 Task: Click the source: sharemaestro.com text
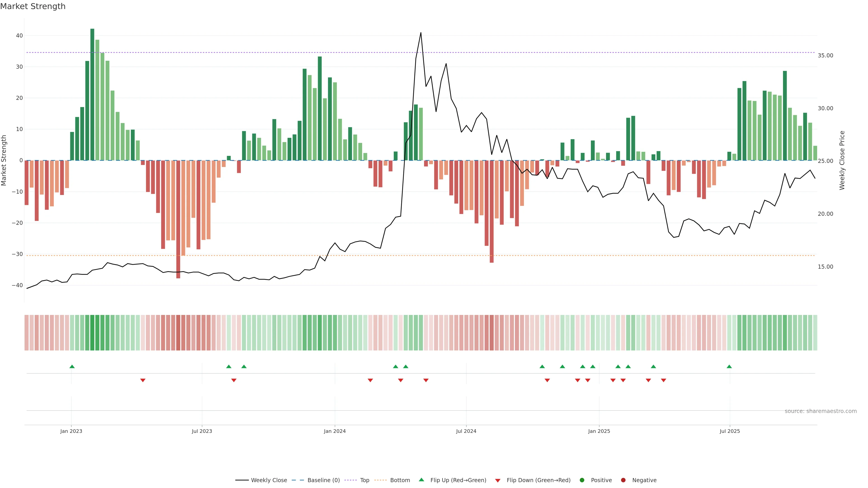(821, 411)
